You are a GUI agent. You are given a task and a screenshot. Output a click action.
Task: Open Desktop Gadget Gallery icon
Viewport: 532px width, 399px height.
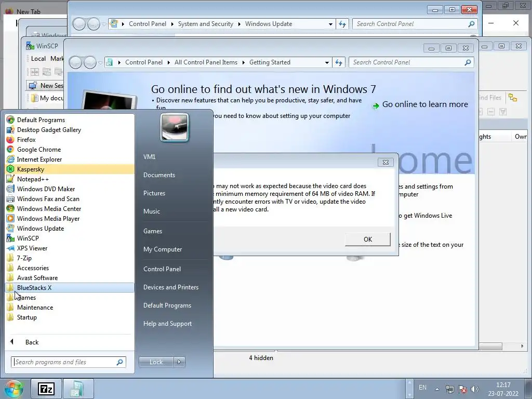tap(10, 129)
